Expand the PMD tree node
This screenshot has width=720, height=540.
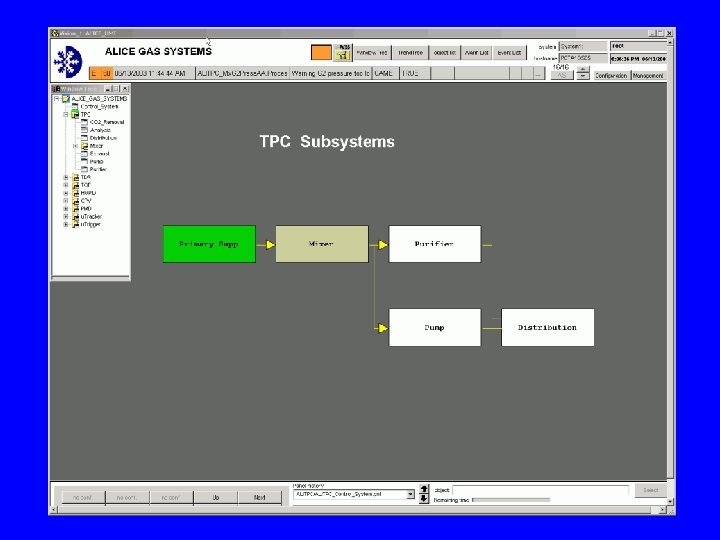[66, 209]
